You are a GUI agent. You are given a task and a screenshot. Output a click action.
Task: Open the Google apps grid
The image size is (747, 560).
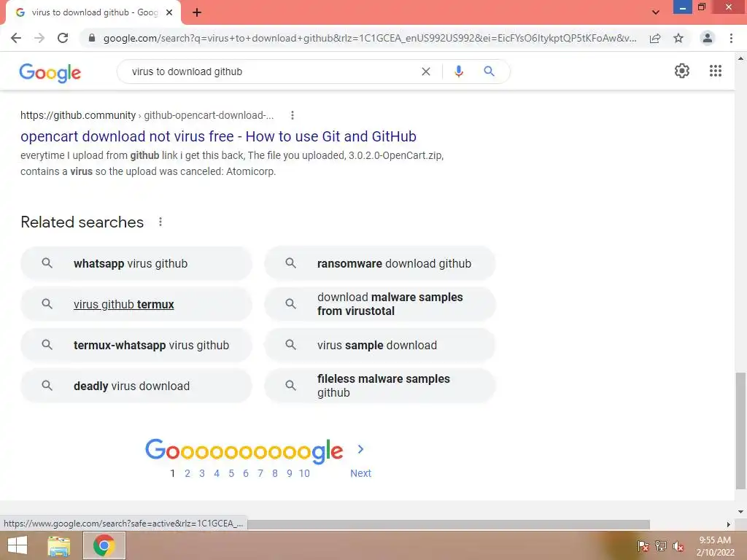point(715,71)
